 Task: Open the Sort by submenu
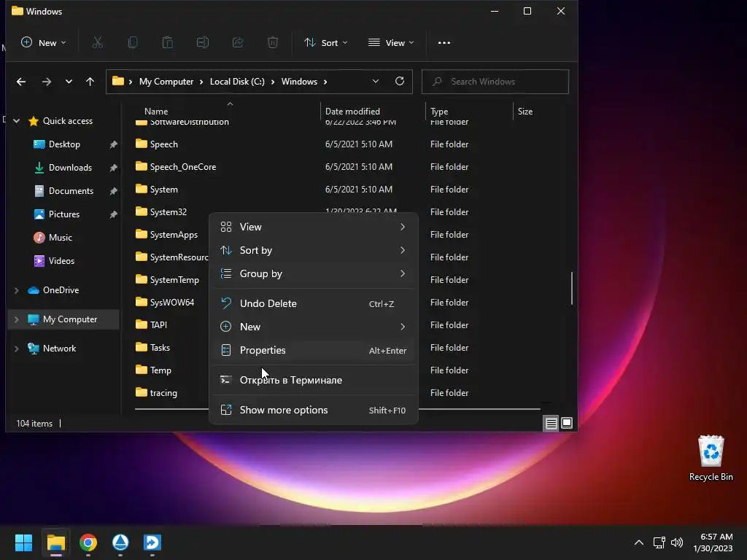pos(314,250)
